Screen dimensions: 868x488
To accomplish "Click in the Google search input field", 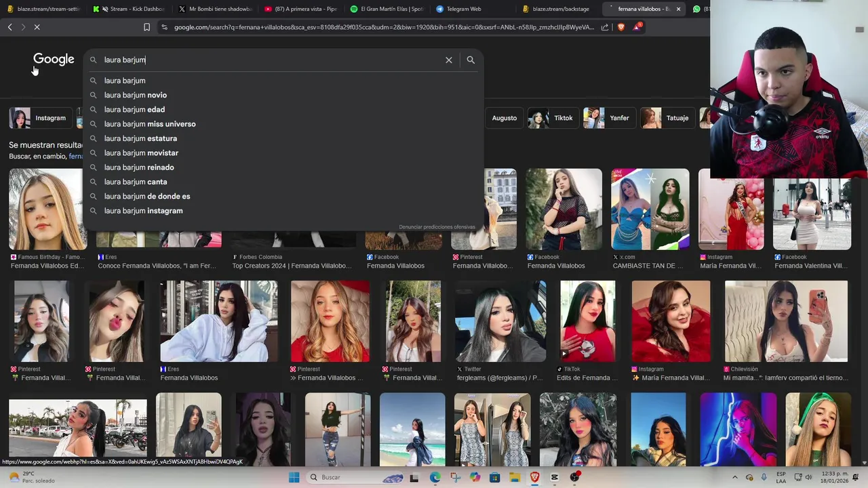I will [x=271, y=60].
